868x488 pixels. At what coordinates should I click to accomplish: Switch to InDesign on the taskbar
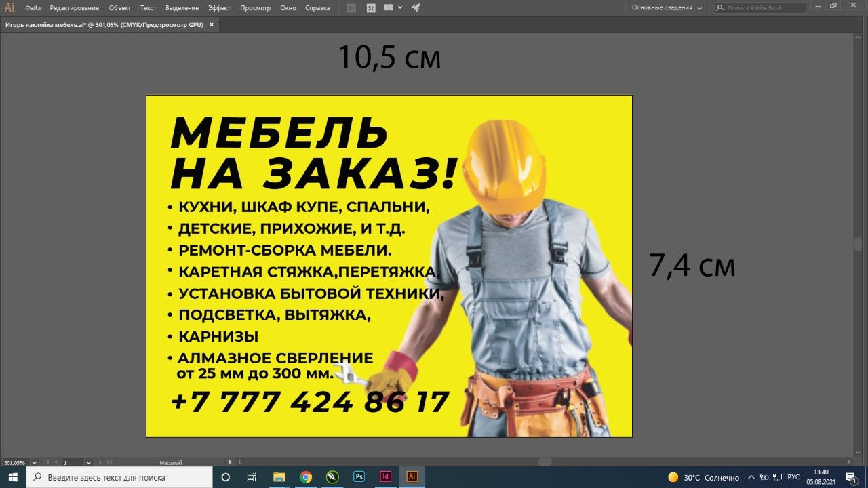pos(385,477)
